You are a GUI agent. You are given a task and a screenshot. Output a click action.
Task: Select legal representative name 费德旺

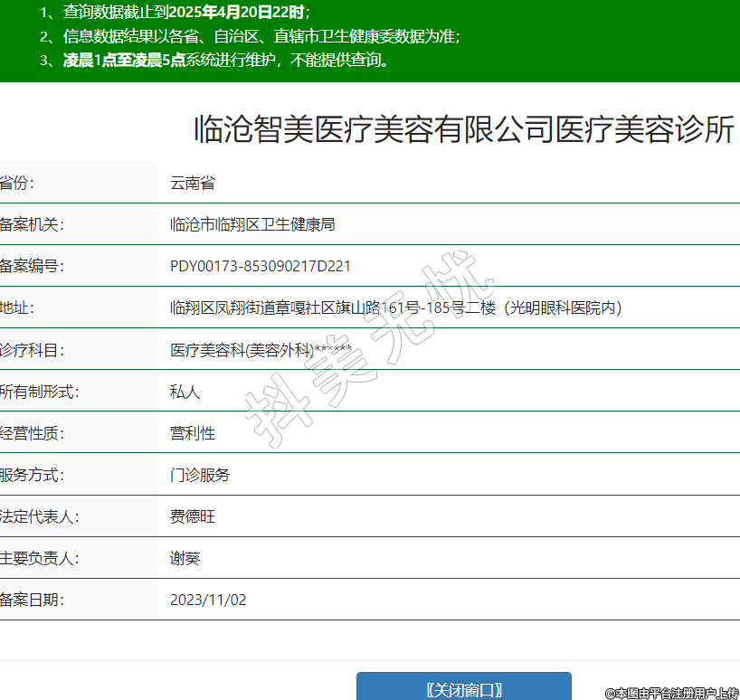click(x=193, y=516)
